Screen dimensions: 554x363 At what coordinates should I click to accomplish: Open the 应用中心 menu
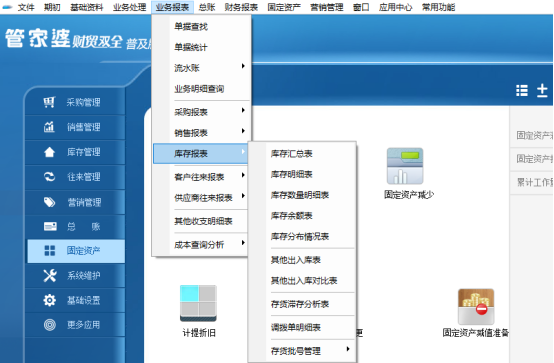click(395, 7)
